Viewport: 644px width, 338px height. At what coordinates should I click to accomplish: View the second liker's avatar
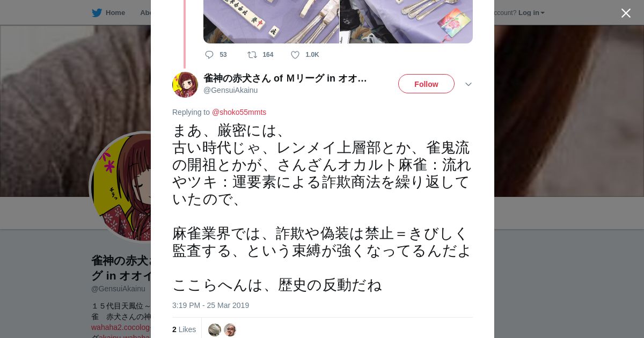pyautogui.click(x=230, y=330)
